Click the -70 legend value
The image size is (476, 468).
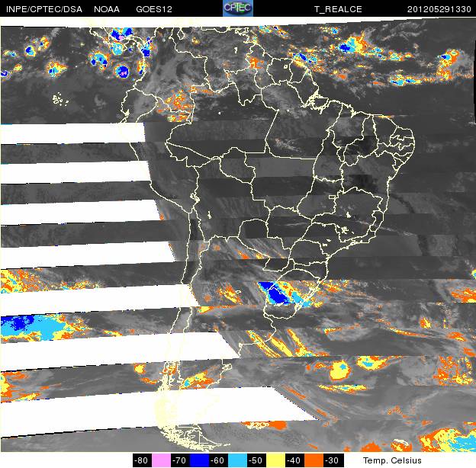point(180,460)
